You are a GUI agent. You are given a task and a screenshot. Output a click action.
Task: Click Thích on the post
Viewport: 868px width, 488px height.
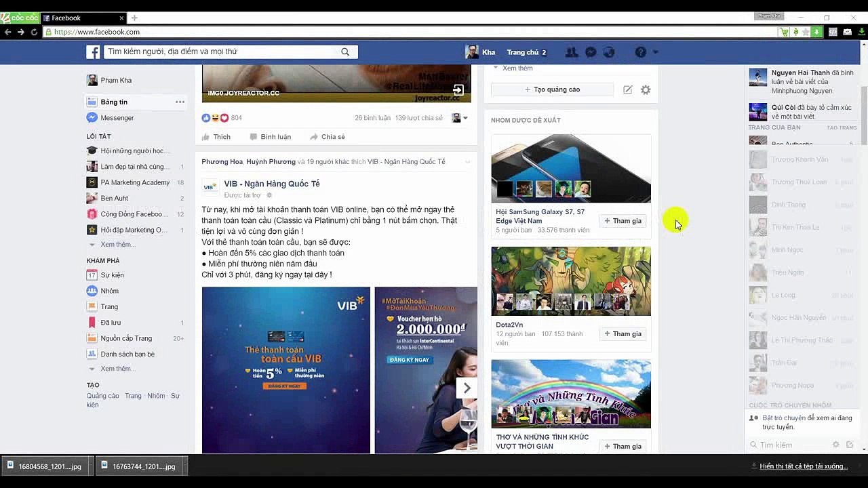pos(216,137)
